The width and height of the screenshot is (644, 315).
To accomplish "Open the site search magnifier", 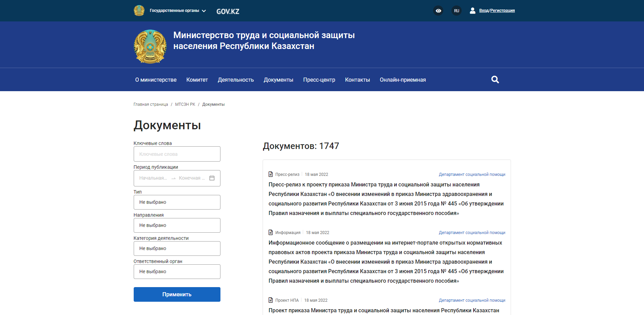I will coord(495,80).
